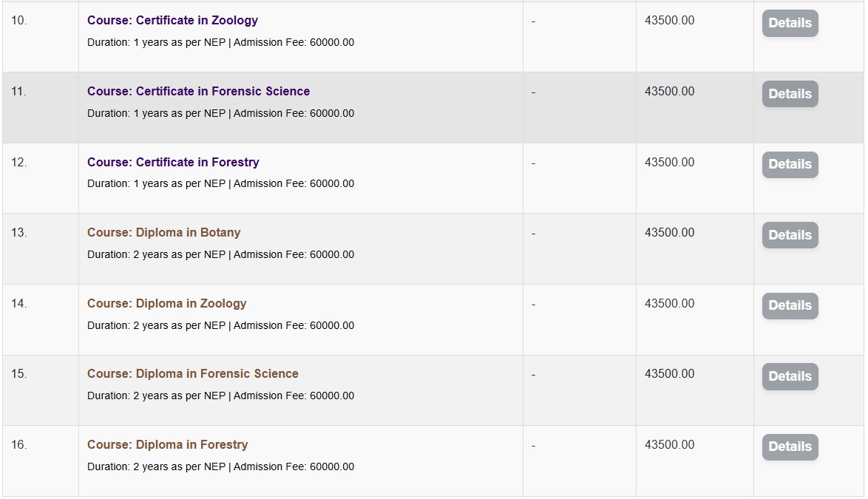Open Details for Certificate in Forensic Science
The image size is (868, 499).
790,94
